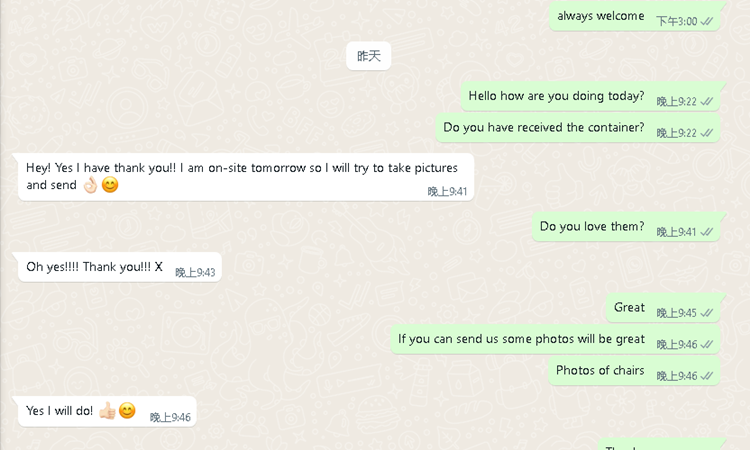Click the smiley emoji in "Yes I will do!"

[127, 411]
